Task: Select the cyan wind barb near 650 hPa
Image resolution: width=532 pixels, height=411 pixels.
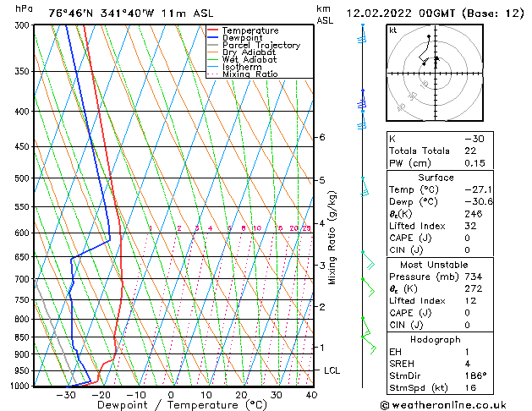Action: [x=367, y=260]
